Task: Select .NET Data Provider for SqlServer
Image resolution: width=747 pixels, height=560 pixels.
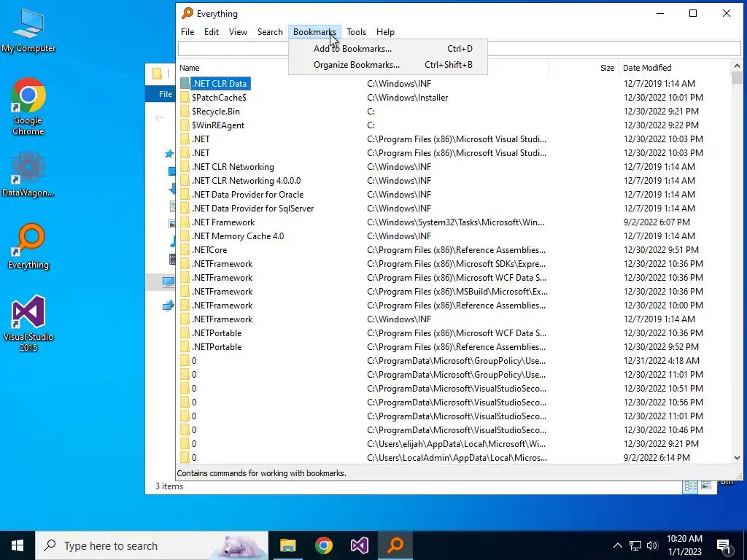Action: [x=454, y=209]
